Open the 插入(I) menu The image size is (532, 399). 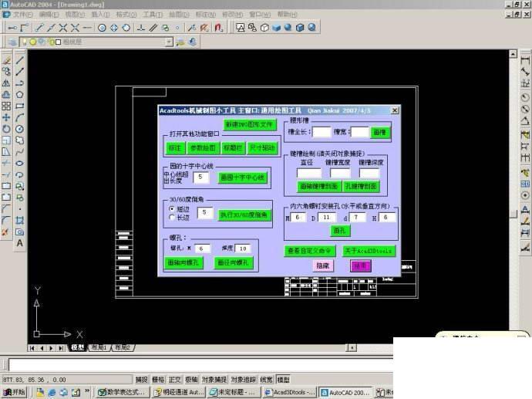pos(100,14)
